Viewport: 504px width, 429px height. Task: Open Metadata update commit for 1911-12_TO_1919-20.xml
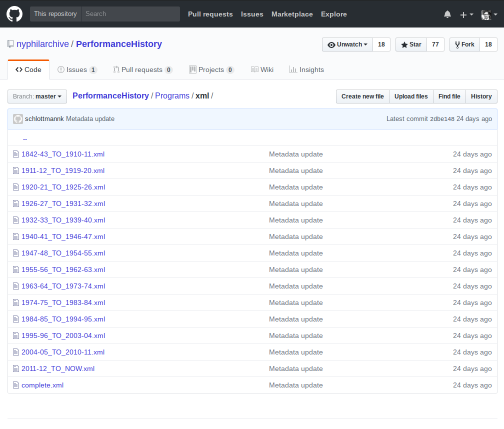295,170
